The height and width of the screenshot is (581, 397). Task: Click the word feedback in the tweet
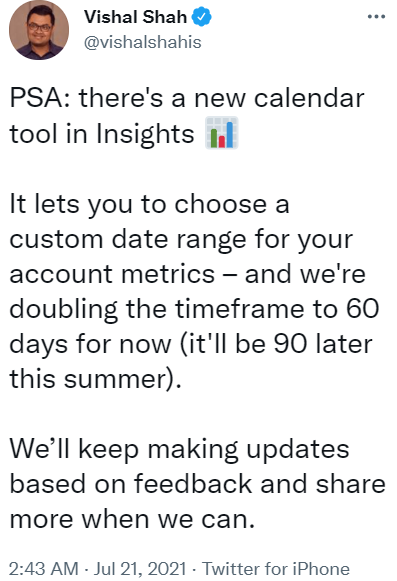point(193,484)
